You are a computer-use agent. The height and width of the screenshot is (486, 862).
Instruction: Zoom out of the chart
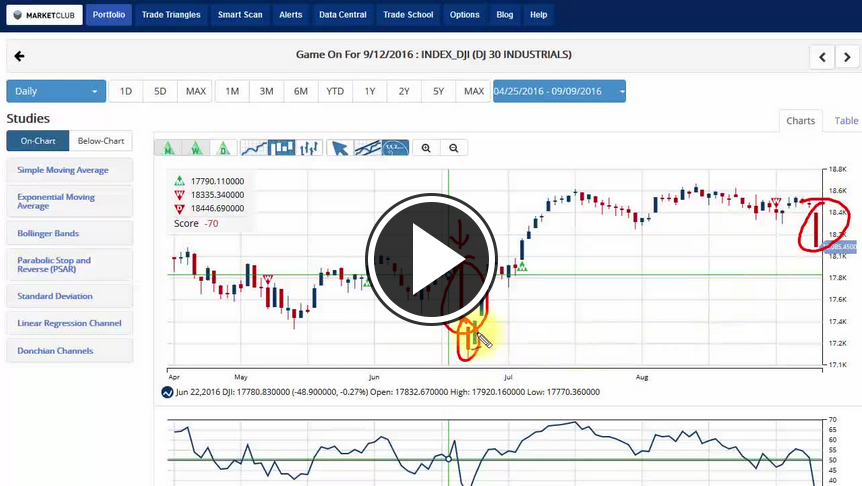tap(454, 148)
